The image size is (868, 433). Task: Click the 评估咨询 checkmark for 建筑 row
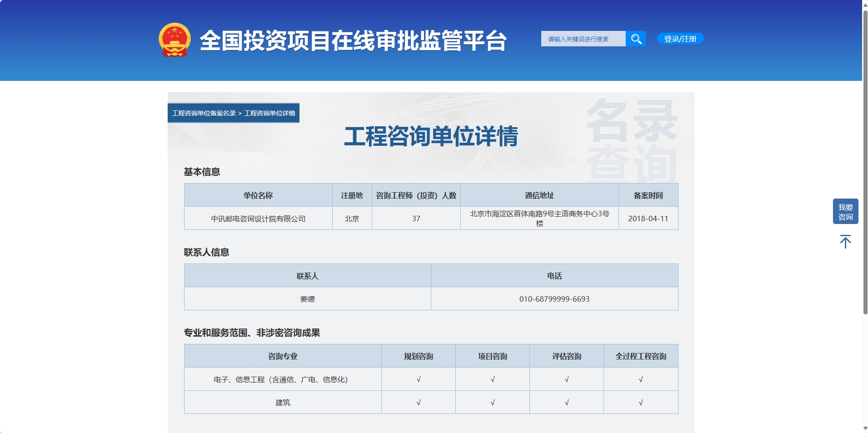[566, 402]
